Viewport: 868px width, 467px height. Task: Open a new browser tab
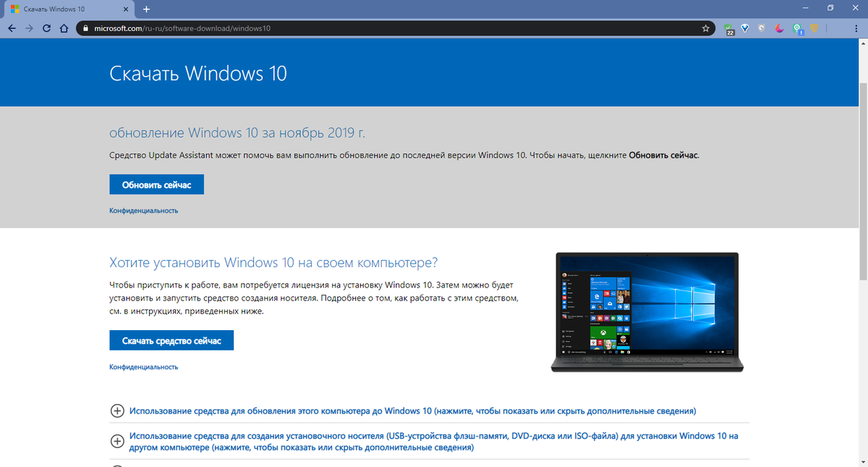point(146,9)
